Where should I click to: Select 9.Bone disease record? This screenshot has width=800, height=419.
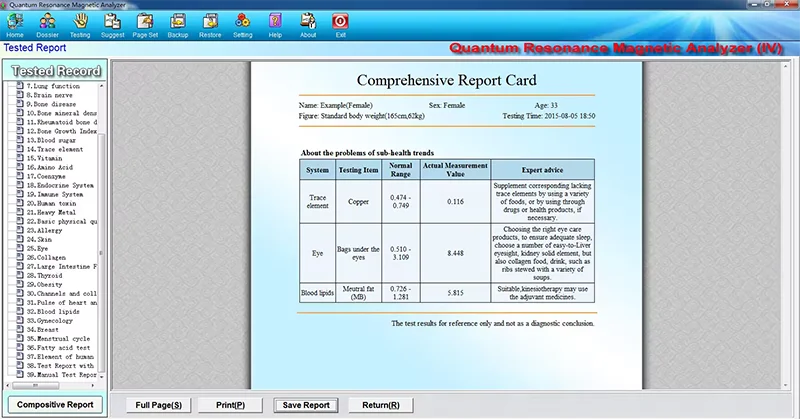[x=51, y=104]
